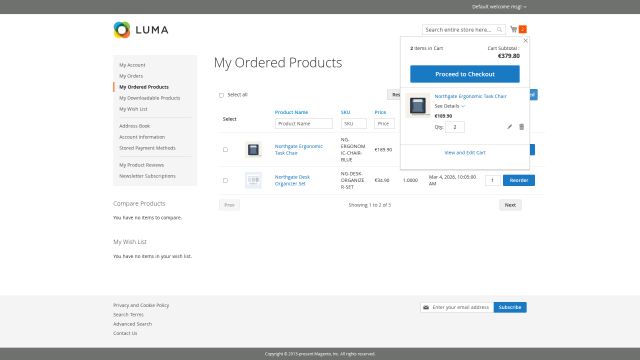Focus the search entire store field
This screenshot has height=360, width=640.
[464, 29]
